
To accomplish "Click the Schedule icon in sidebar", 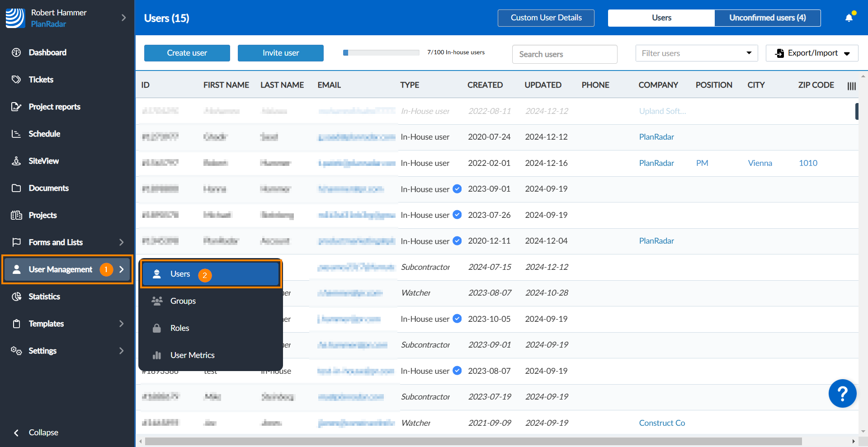I will [x=16, y=134].
